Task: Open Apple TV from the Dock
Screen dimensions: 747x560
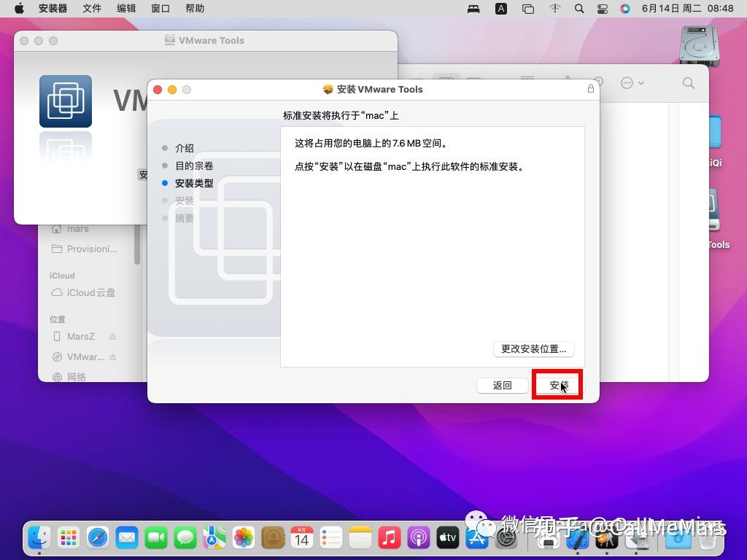Action: (448, 537)
